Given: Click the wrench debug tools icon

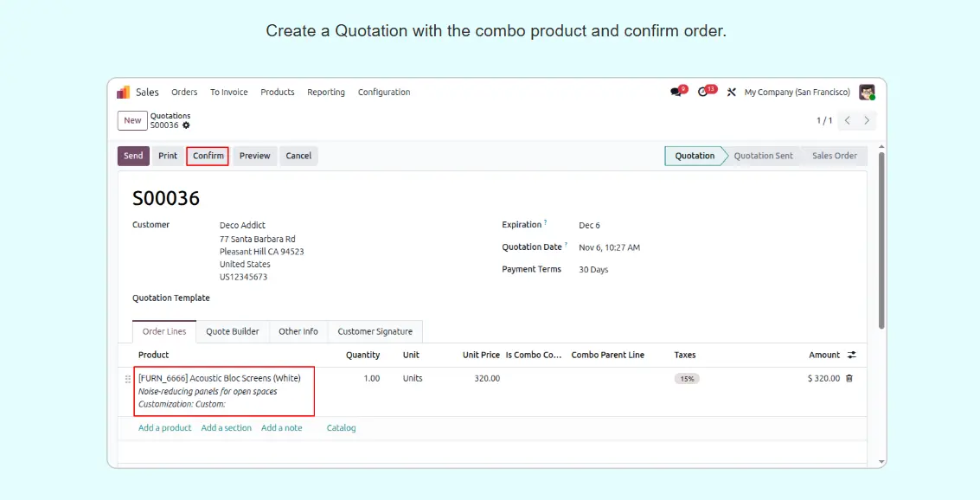Looking at the screenshot, I should [731, 93].
